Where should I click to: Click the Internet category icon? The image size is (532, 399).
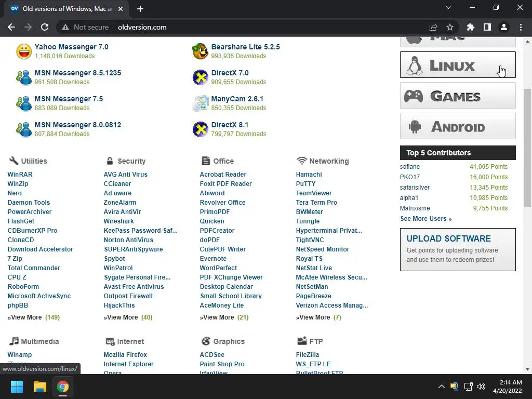click(110, 341)
